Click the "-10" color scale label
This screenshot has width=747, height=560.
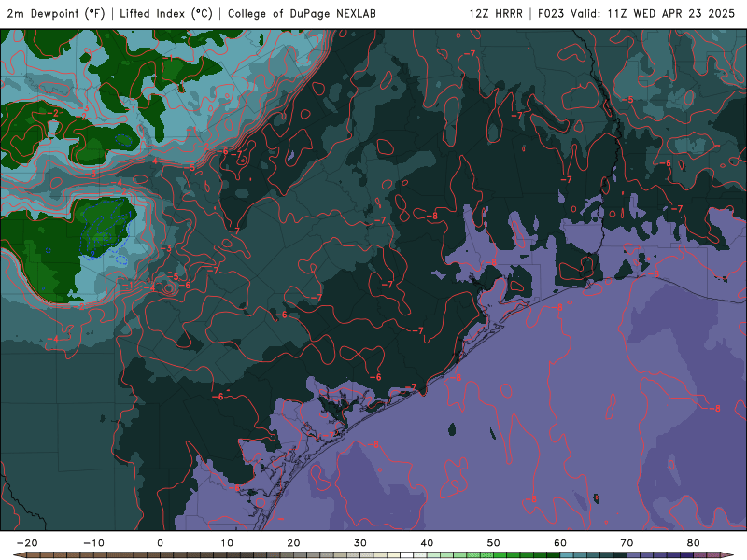click(x=93, y=543)
